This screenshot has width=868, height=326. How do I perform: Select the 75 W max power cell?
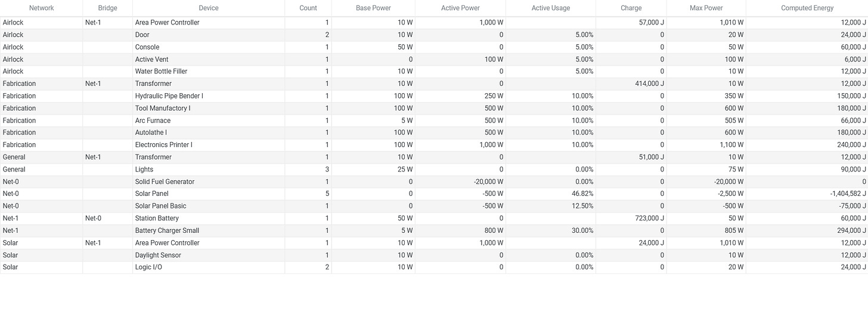[706, 170]
